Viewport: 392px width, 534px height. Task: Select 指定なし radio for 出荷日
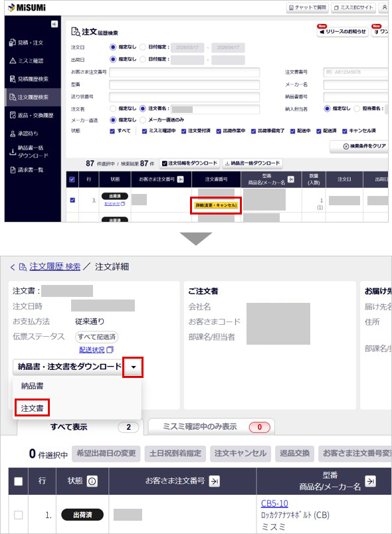pos(113,59)
